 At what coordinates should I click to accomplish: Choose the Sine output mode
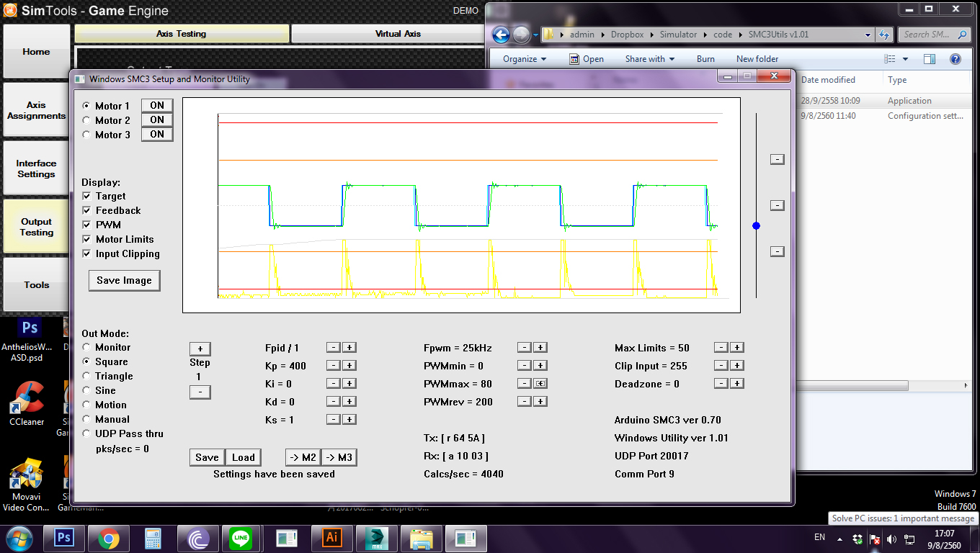pos(86,390)
